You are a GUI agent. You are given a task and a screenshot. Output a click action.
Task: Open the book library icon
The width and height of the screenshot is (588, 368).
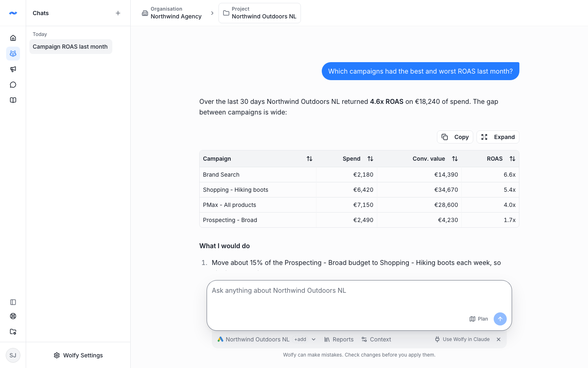point(13,100)
